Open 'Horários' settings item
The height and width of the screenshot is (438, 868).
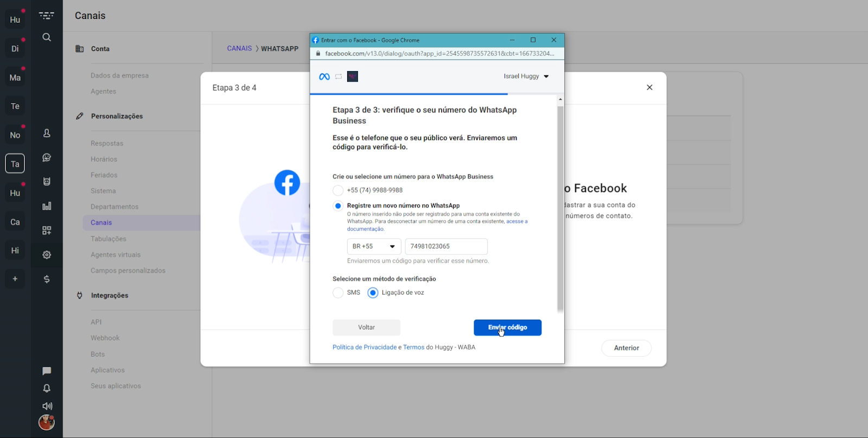104,159
